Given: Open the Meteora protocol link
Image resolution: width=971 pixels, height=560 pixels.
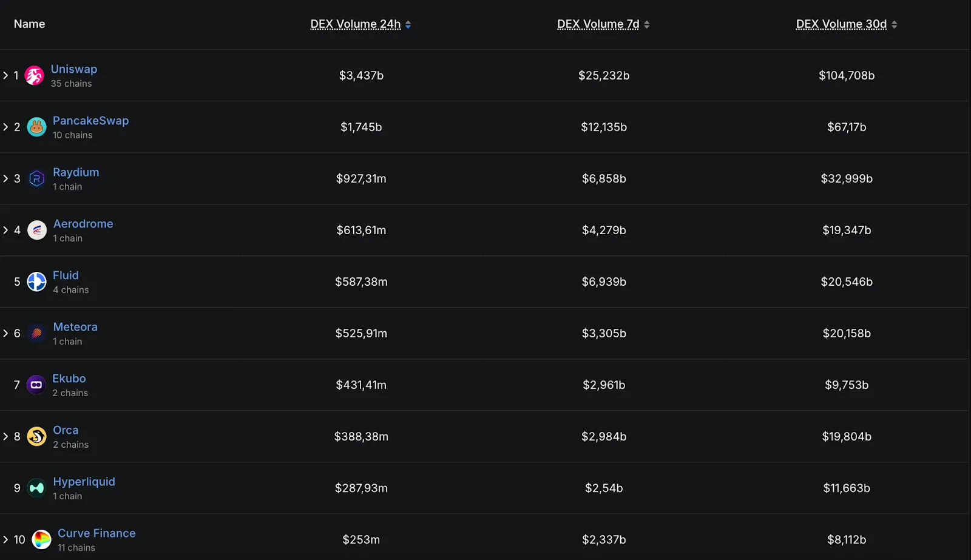Looking at the screenshot, I should (x=75, y=327).
